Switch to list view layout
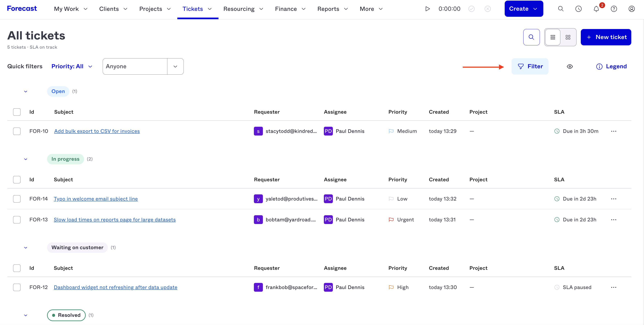The height and width of the screenshot is (325, 644). tap(553, 37)
